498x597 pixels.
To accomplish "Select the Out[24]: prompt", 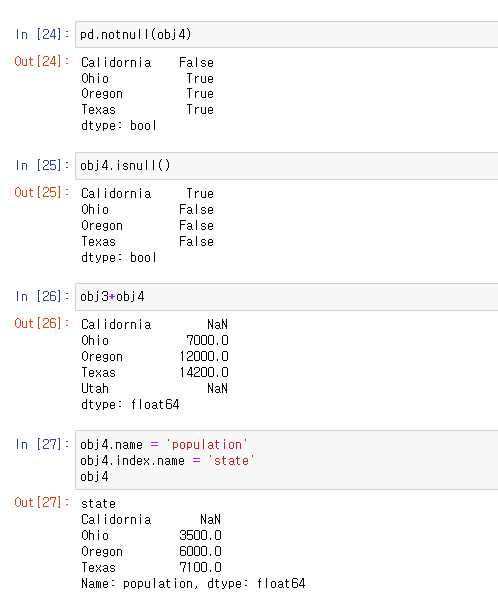I will tap(42, 61).
